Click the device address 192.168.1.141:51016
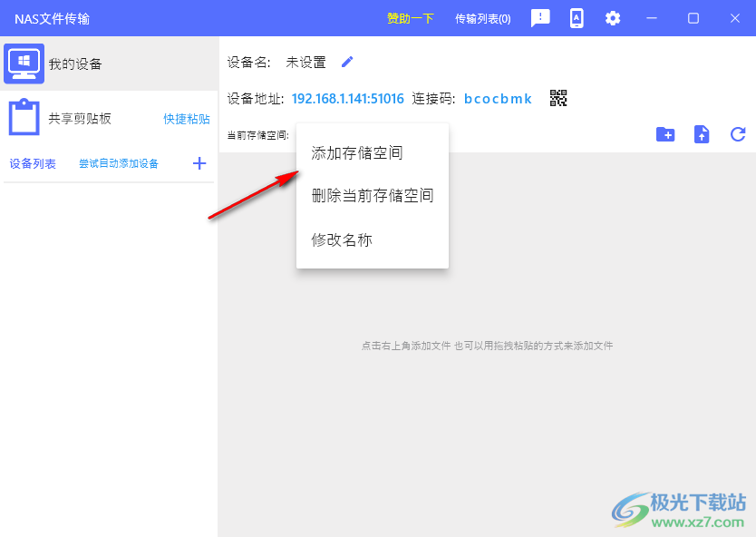Viewport: 756px width, 537px height. pos(348,98)
